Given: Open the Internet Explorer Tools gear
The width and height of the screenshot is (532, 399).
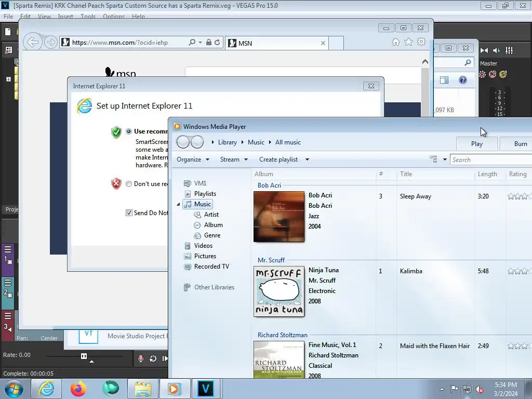Looking at the screenshot, I should pos(421,42).
